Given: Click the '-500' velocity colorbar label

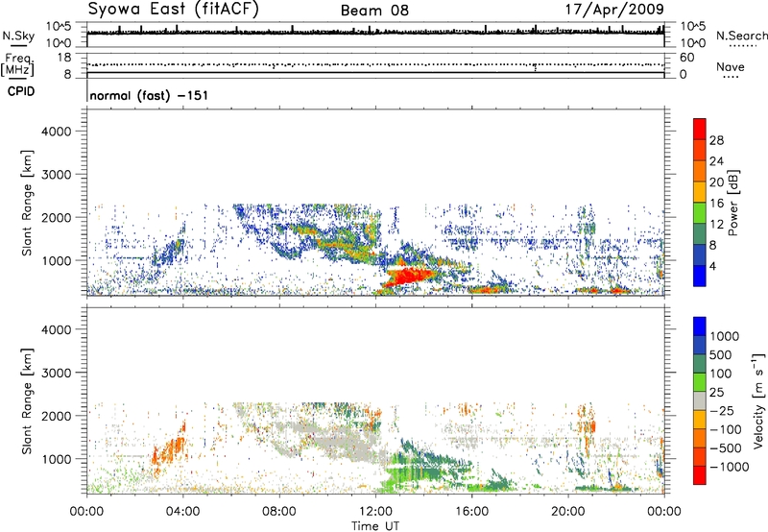Looking at the screenshot, I should click(x=726, y=448).
